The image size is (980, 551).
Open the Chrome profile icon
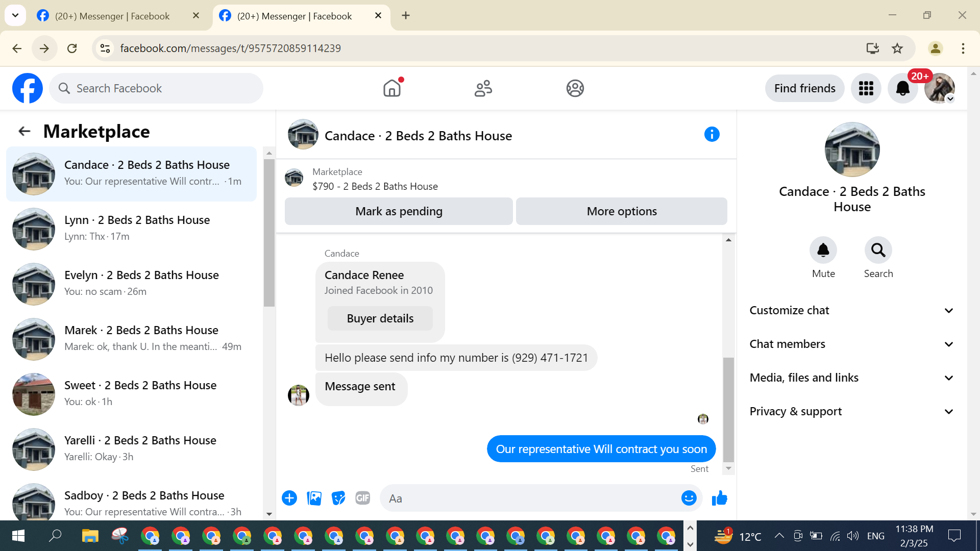[936, 48]
